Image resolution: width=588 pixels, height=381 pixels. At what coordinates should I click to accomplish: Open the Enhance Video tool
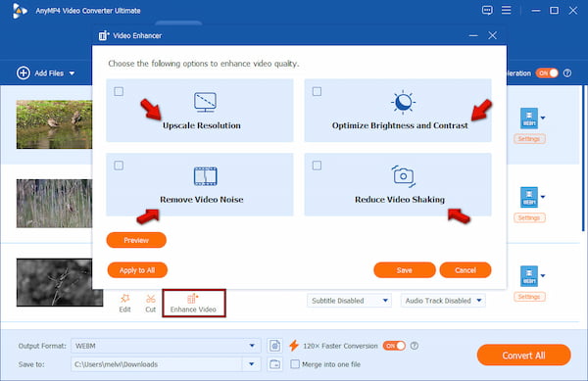click(193, 304)
